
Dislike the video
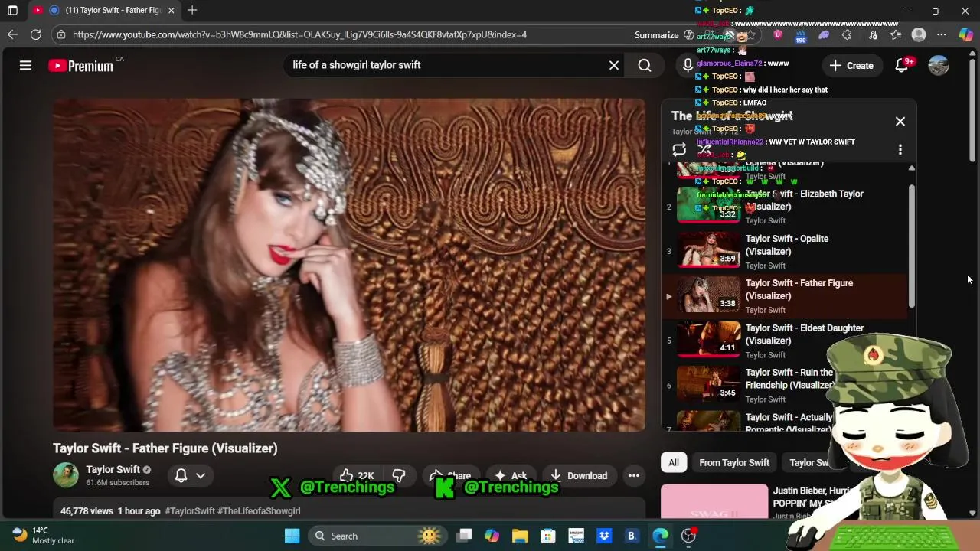(x=398, y=476)
